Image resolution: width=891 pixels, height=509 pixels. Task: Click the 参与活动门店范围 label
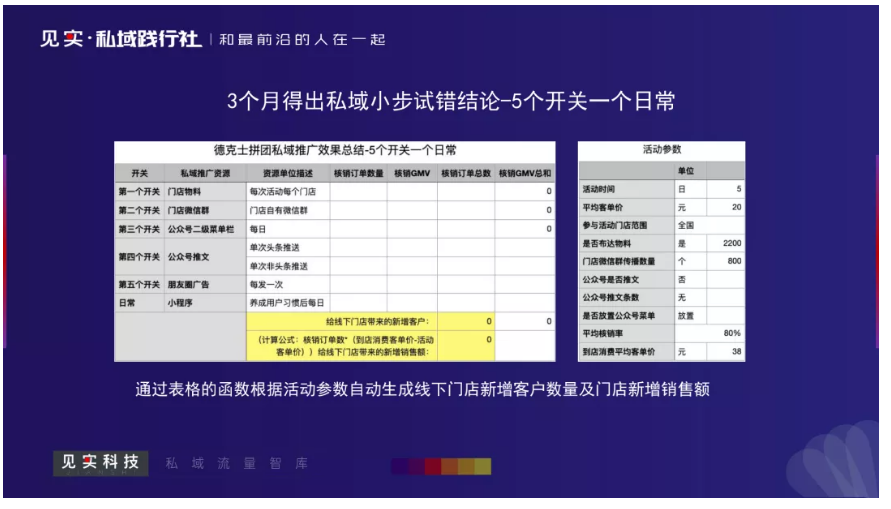coord(627,225)
